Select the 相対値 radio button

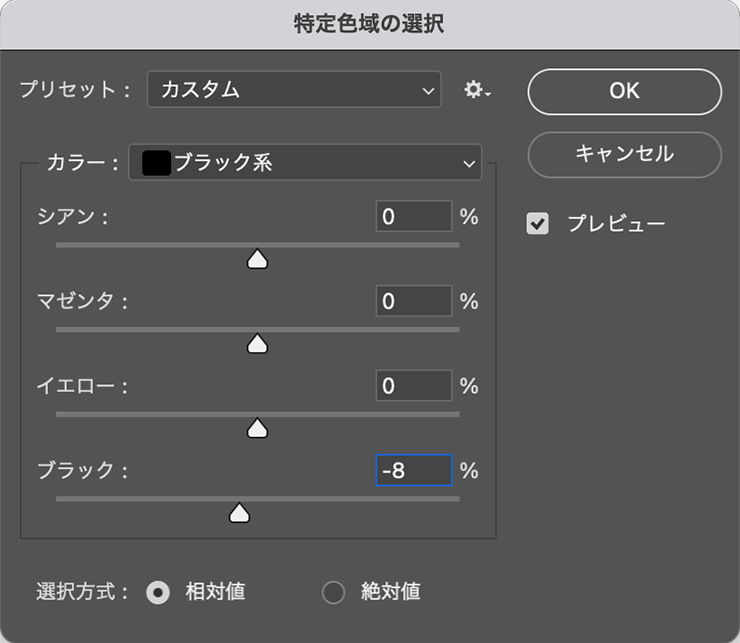pyautogui.click(x=158, y=592)
